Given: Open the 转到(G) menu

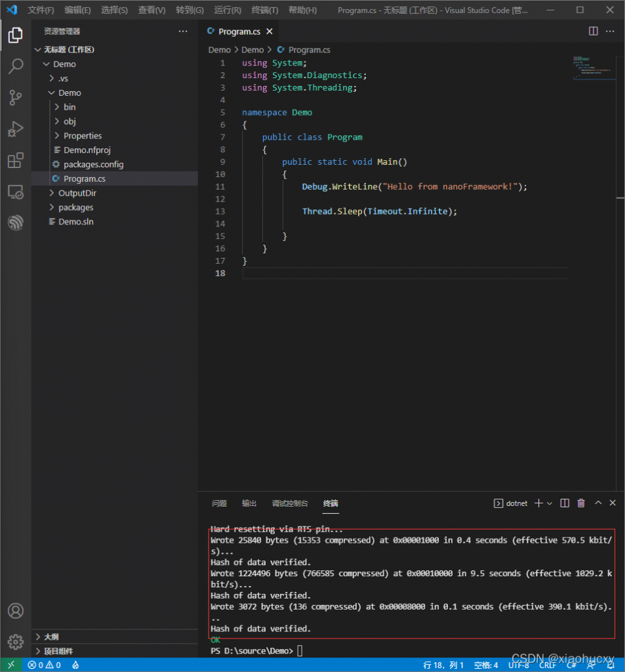Looking at the screenshot, I should (190, 10).
